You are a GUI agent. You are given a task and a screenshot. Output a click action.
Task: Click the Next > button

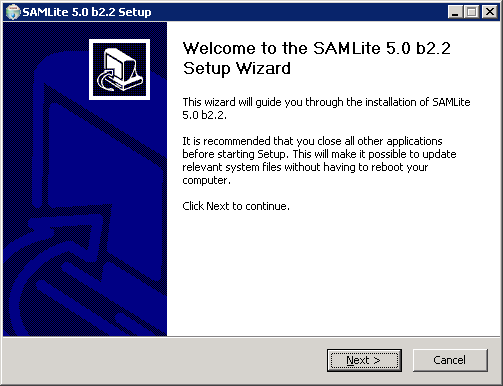[x=364, y=360]
